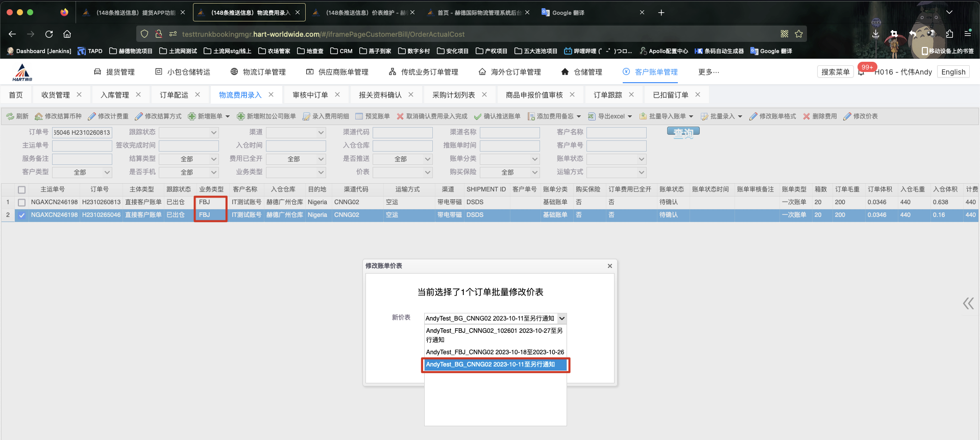Open the 新价表 dropdown selector
The height and width of the screenshot is (440, 980).
tap(495, 318)
